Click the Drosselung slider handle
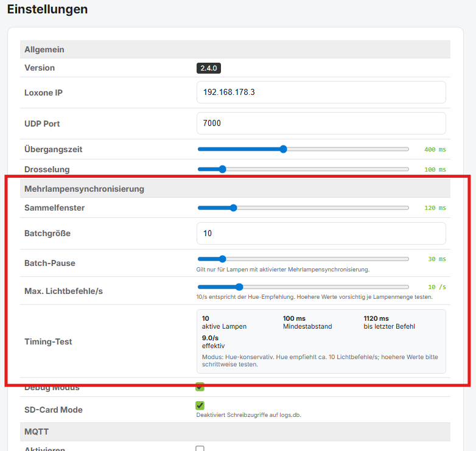The image size is (476, 451). click(223, 169)
